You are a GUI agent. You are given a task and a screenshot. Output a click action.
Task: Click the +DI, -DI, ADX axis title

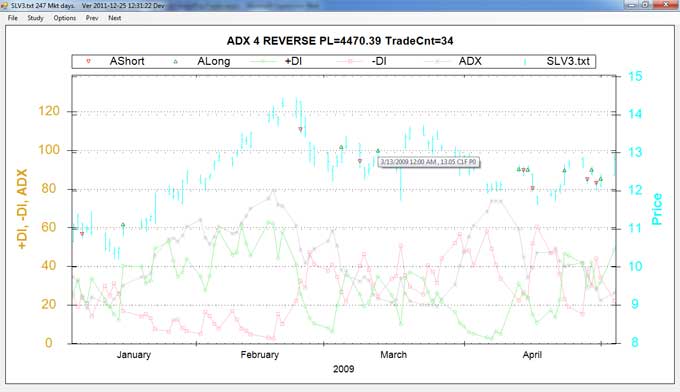(22, 209)
